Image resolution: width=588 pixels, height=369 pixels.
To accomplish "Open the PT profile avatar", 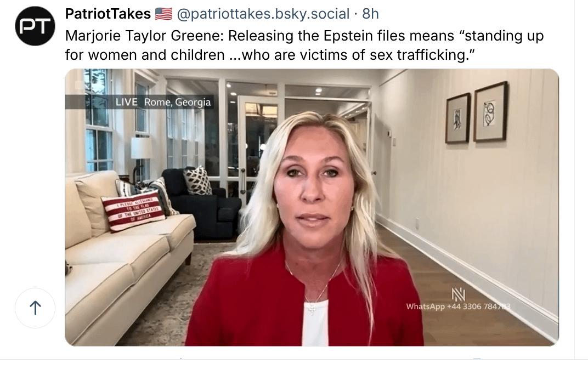I will pos(35,26).
